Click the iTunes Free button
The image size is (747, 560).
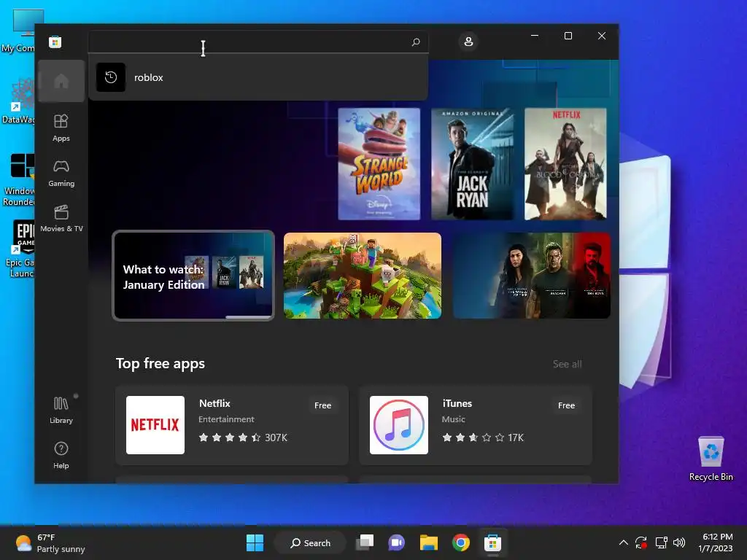pyautogui.click(x=566, y=405)
